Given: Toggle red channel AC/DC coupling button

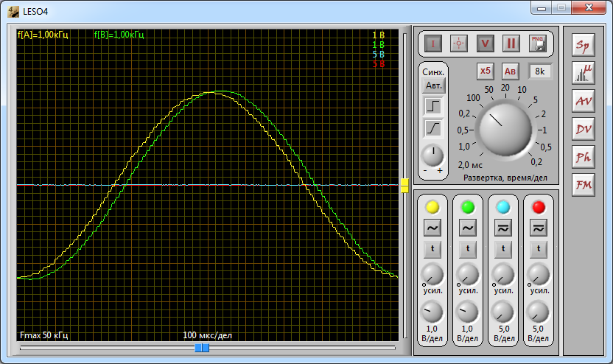Looking at the screenshot, I should point(539,228).
